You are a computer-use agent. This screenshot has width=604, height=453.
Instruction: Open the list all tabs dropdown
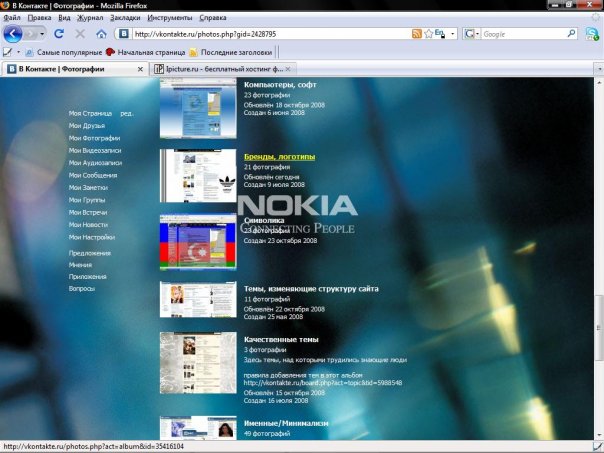click(599, 69)
